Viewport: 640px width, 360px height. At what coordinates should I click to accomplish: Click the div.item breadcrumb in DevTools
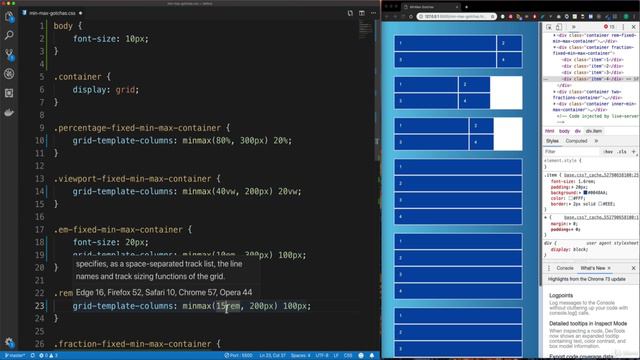pos(594,131)
